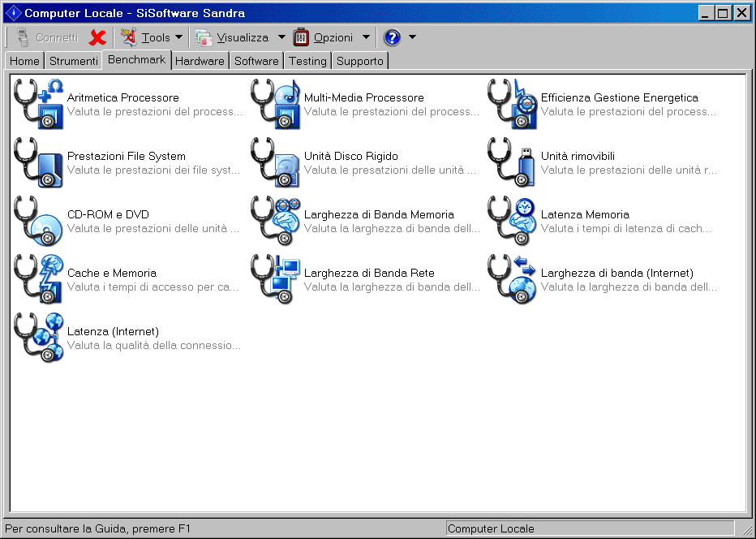Click the CD-ROM e DVD title text

click(108, 214)
